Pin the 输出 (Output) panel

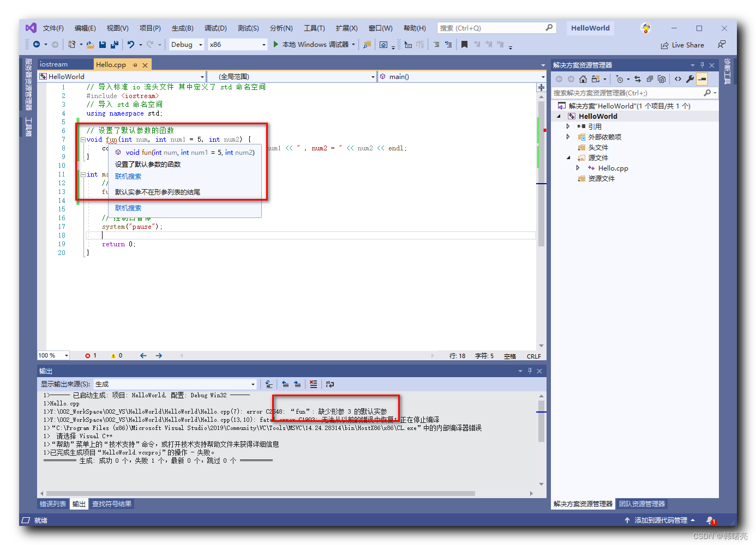(x=529, y=371)
